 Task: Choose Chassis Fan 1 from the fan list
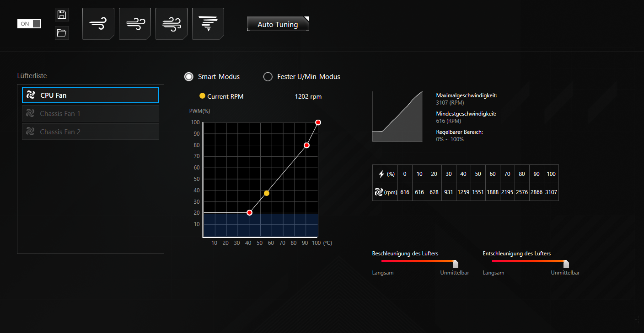pyautogui.click(x=91, y=113)
